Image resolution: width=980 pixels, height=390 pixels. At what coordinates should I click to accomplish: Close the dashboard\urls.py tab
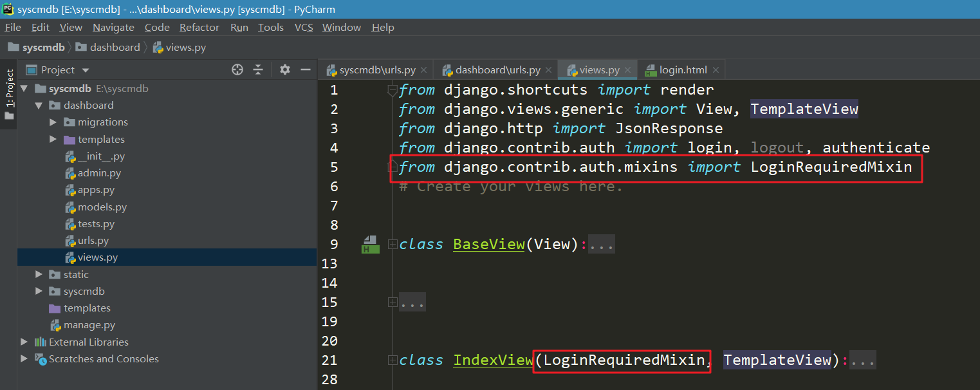pyautogui.click(x=548, y=70)
